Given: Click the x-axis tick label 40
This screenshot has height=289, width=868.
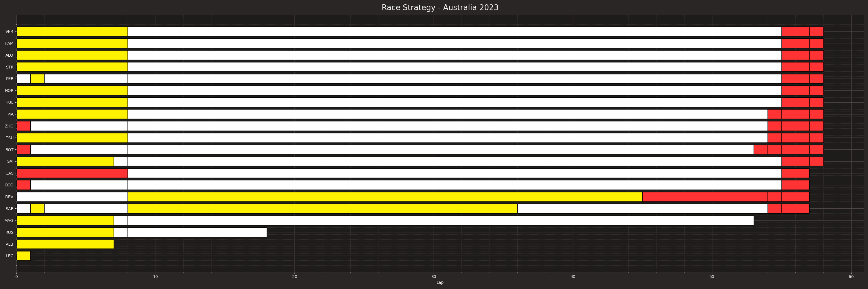Looking at the screenshot, I should click(x=573, y=277).
